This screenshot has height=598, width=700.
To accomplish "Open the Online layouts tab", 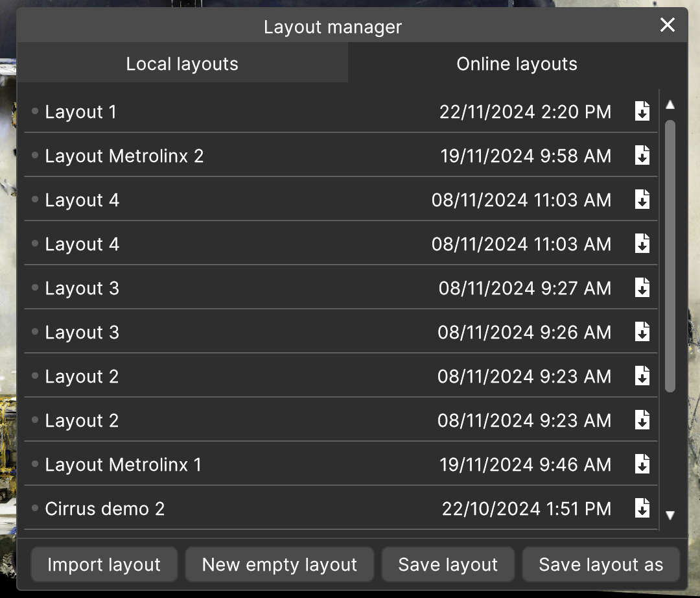I will point(517,64).
